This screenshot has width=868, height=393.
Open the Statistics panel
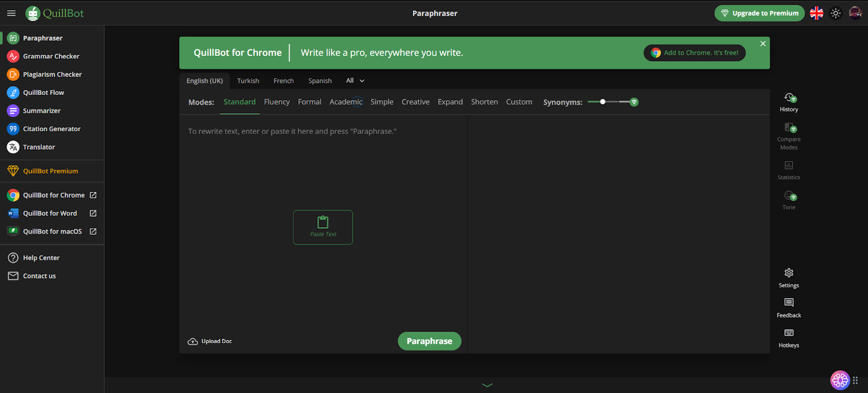pyautogui.click(x=789, y=170)
